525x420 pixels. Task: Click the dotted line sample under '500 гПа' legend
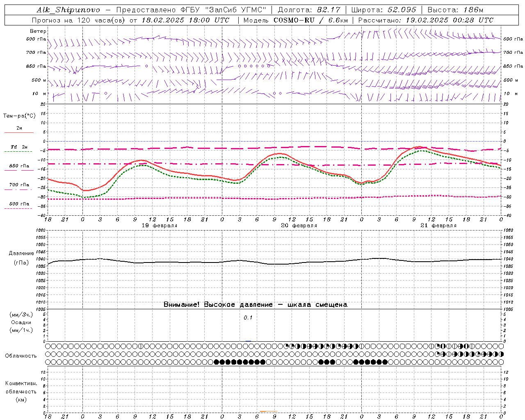pos(18,208)
